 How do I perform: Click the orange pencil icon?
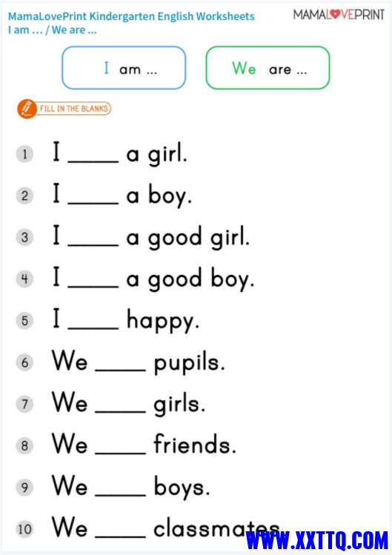click(27, 109)
